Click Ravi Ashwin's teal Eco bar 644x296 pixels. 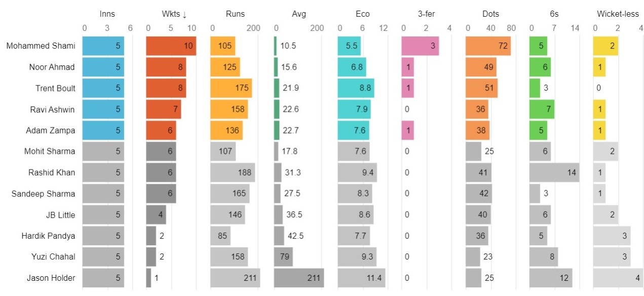pyautogui.click(x=354, y=109)
